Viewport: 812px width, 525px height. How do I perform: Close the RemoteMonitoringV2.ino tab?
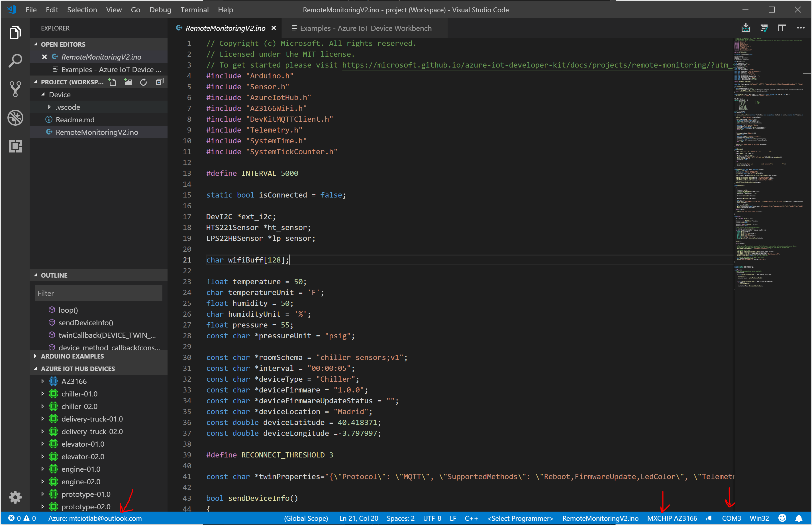coord(274,28)
